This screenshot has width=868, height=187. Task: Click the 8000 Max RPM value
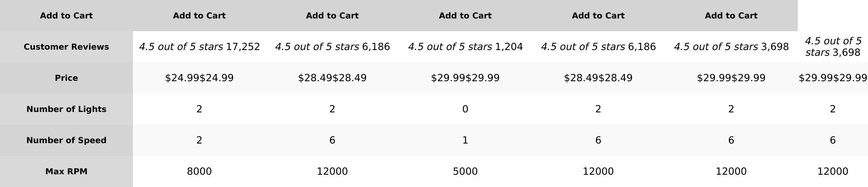pos(199,171)
